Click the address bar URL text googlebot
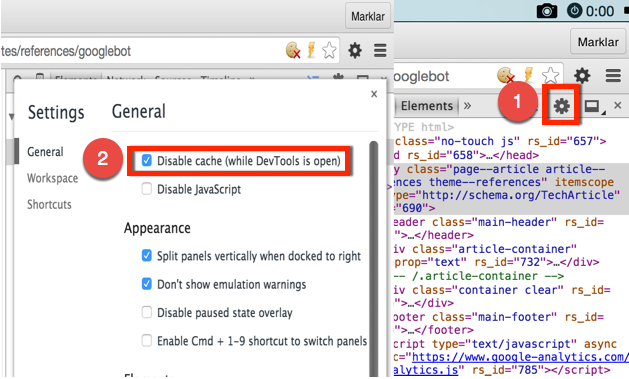 tap(104, 51)
